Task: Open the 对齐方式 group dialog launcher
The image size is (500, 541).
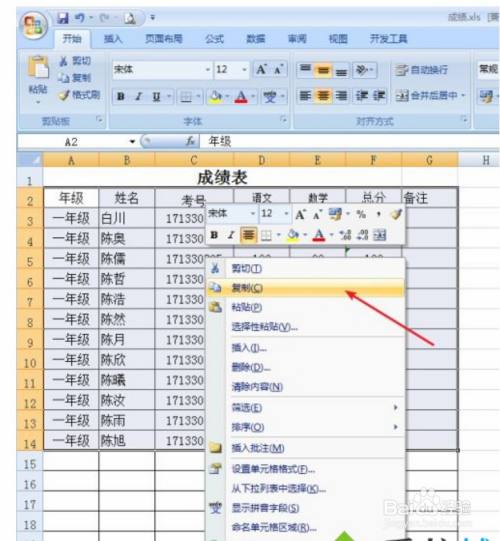Action: pyautogui.click(x=464, y=119)
